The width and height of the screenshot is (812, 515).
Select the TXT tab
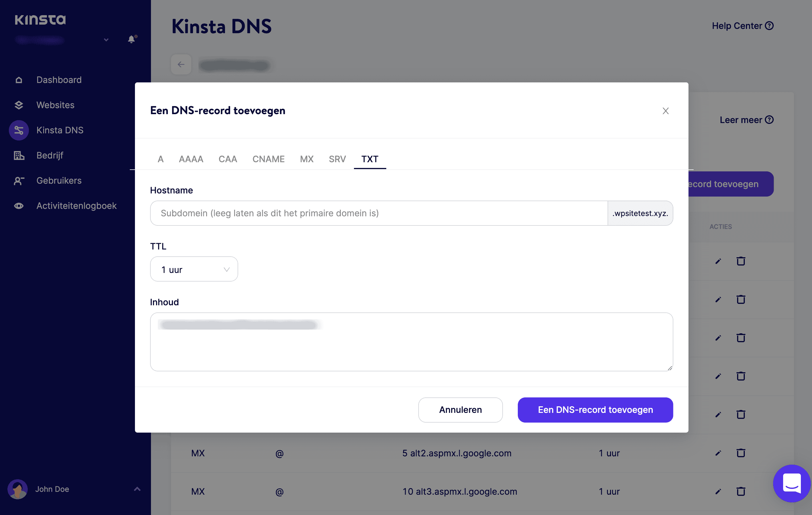point(370,159)
